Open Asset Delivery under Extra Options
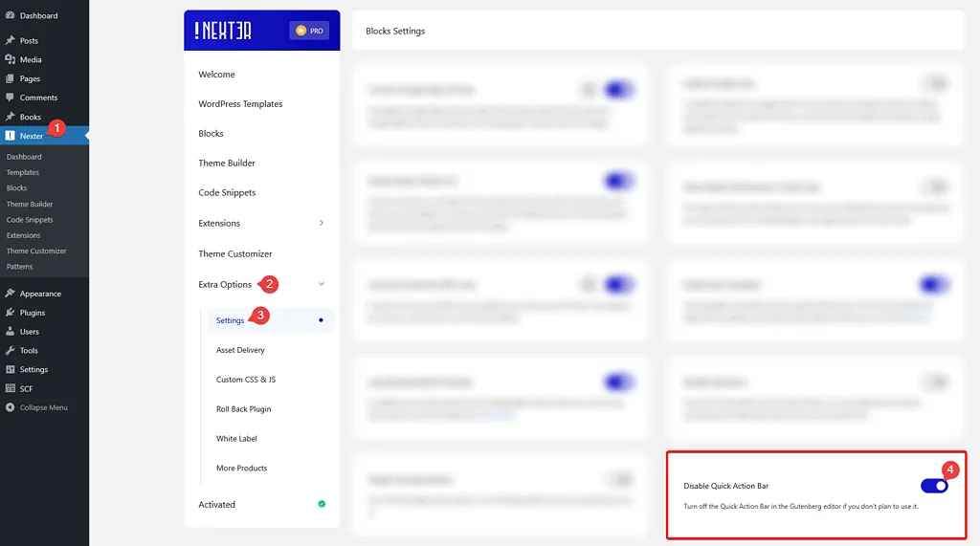Screen dimensions: 980x546 coord(240,350)
